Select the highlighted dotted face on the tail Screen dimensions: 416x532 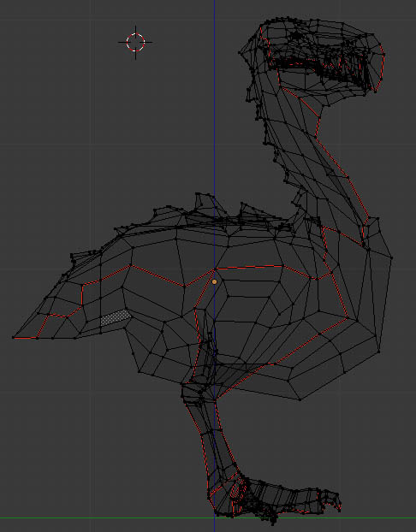(x=116, y=317)
